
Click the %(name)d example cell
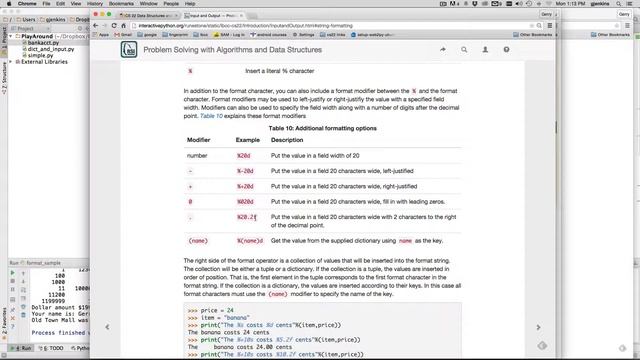(250, 241)
